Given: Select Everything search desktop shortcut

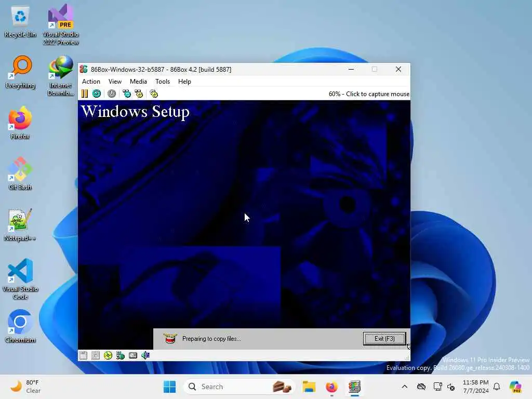Looking at the screenshot, I should [x=20, y=72].
